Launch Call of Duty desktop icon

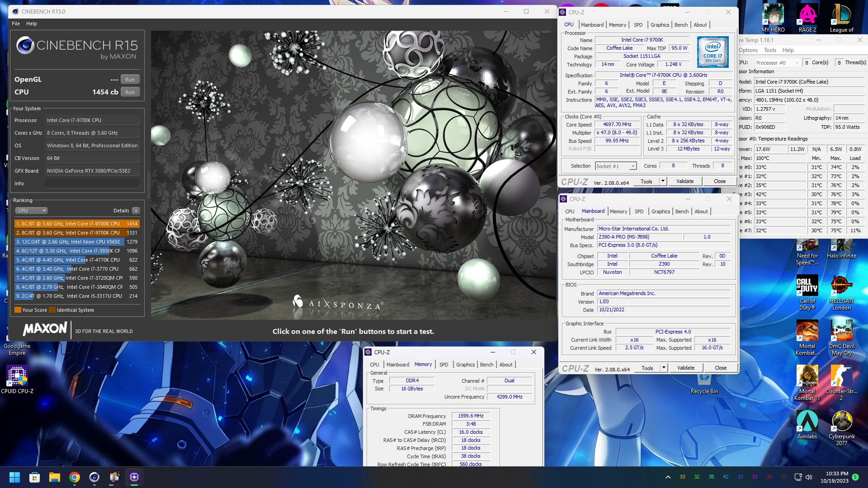click(807, 293)
